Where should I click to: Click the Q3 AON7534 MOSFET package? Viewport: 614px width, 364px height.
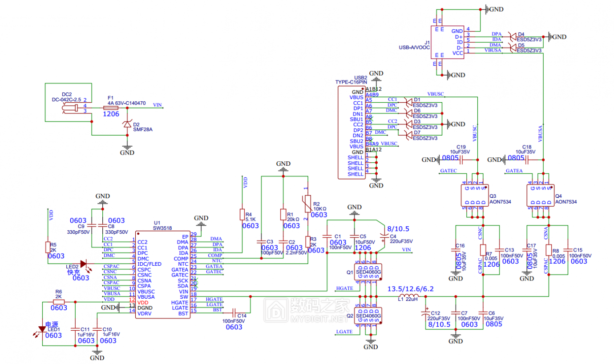click(x=474, y=196)
